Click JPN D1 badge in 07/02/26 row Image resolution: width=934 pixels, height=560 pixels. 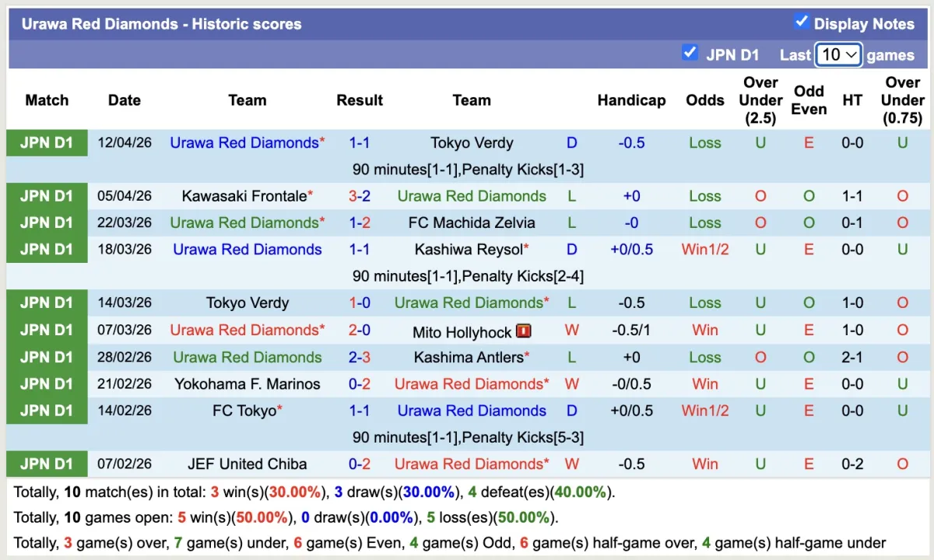tap(47, 464)
